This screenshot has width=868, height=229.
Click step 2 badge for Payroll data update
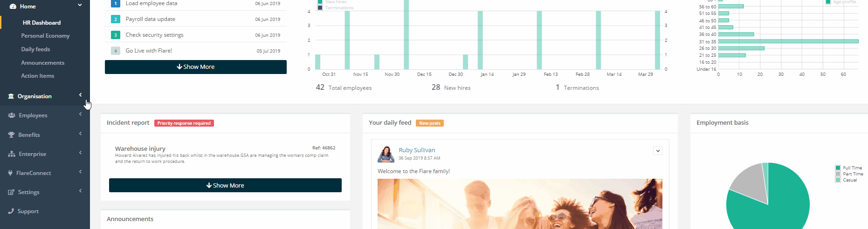pyautogui.click(x=116, y=19)
